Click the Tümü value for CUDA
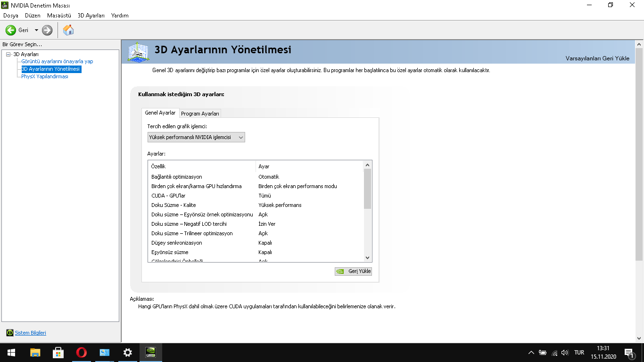This screenshot has height=362, width=644. [264, 196]
